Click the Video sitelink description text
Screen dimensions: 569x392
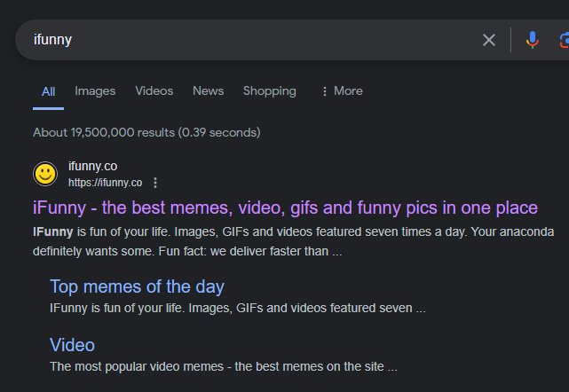tap(224, 366)
